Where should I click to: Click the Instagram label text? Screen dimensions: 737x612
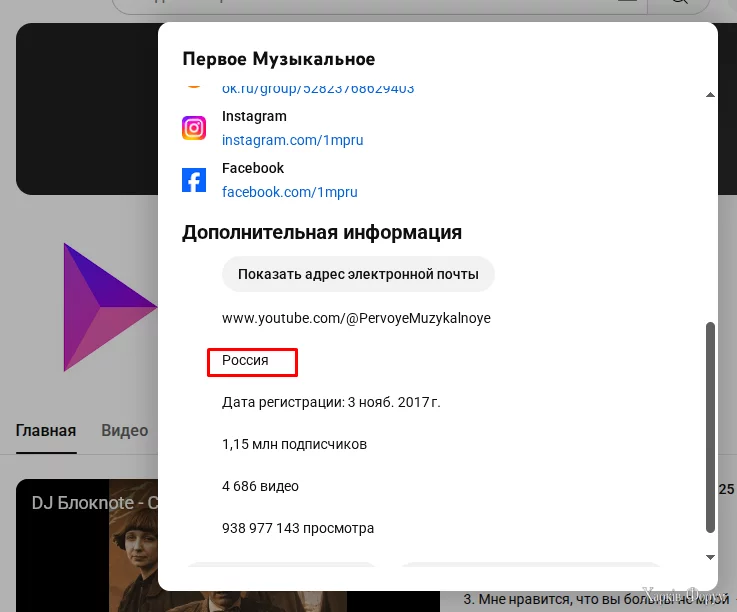coord(254,116)
